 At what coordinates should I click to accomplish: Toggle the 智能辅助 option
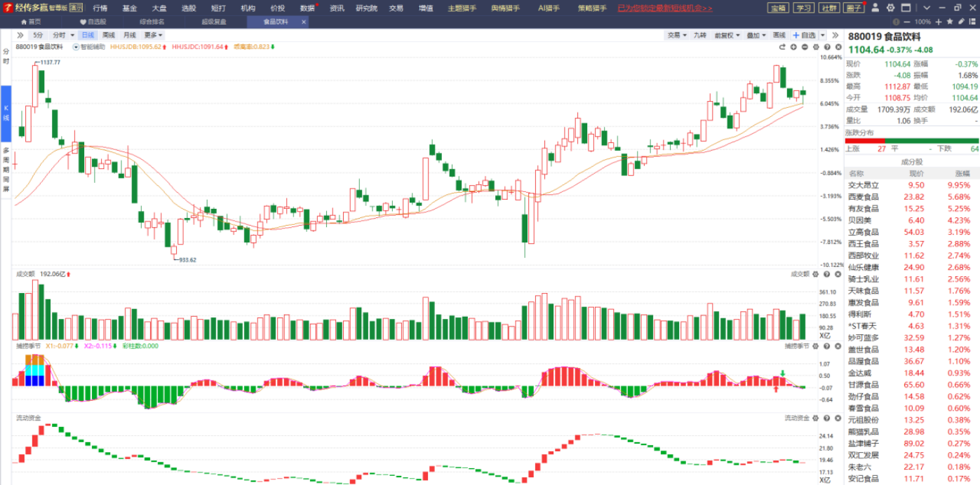tap(89, 47)
